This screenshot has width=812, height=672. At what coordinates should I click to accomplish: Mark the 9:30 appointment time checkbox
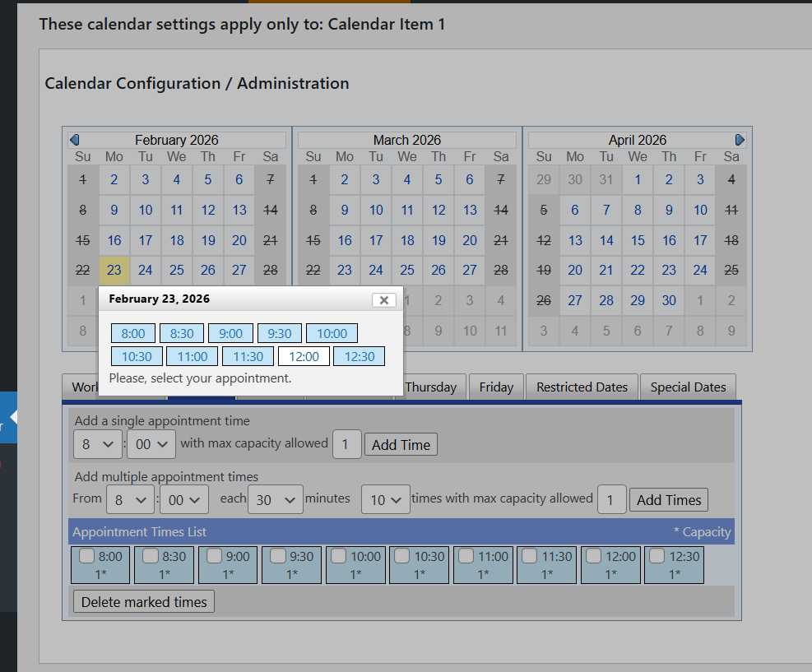276,557
